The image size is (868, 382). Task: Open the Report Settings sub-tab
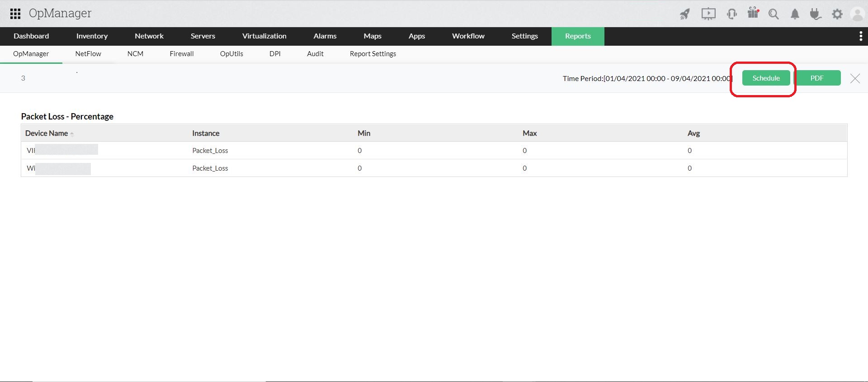373,54
